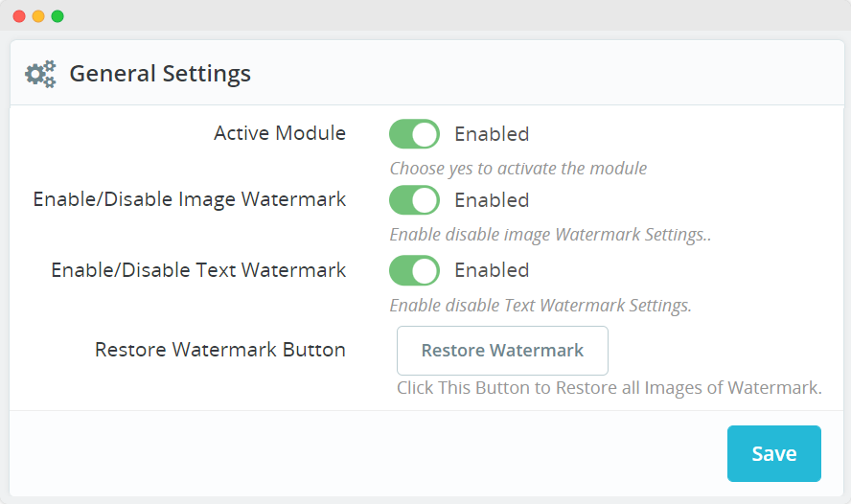This screenshot has width=851, height=504.
Task: Click the "Enable disable image Watermark Settings" hint
Action: pyautogui.click(x=550, y=235)
